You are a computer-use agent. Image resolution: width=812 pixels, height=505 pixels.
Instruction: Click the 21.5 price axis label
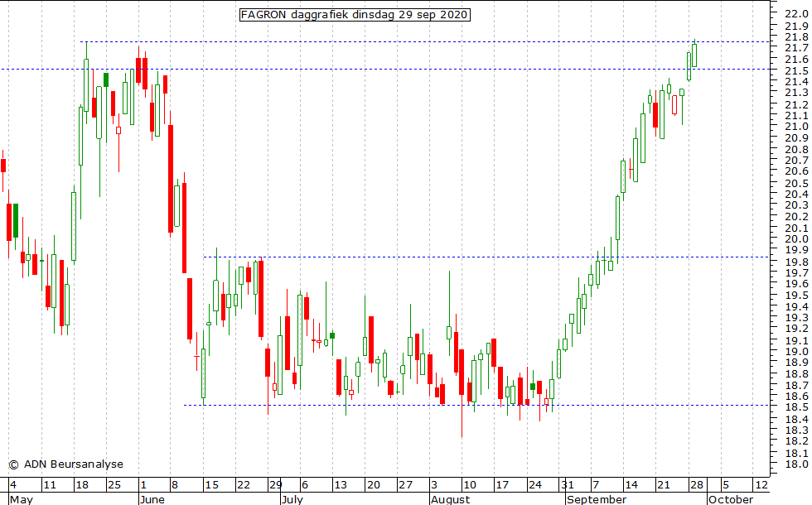click(x=796, y=70)
